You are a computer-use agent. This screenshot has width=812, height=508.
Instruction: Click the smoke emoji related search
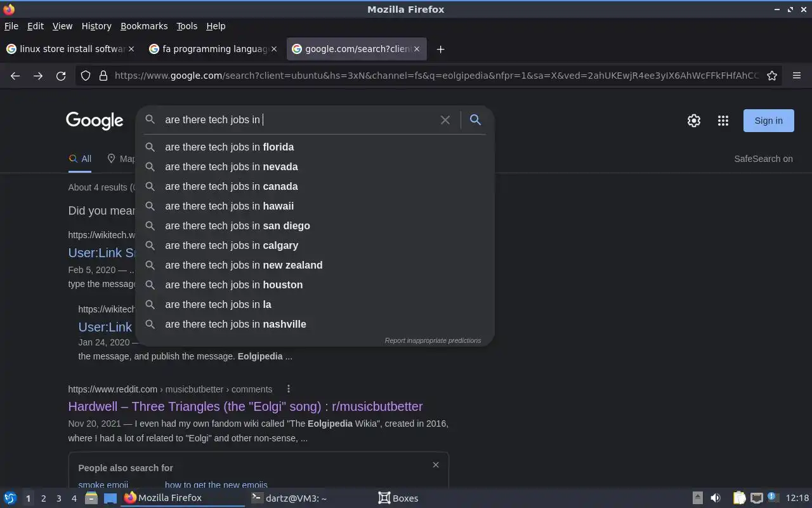pos(103,485)
